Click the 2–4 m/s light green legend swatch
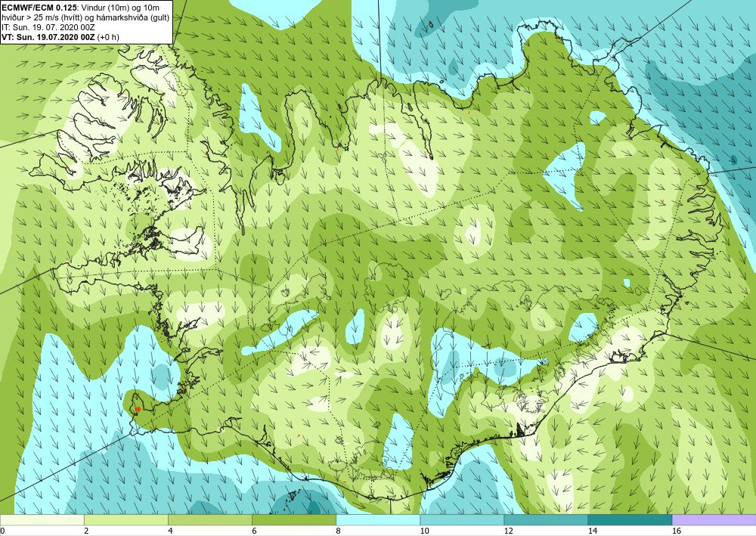This screenshot has width=756, height=536. (x=125, y=520)
